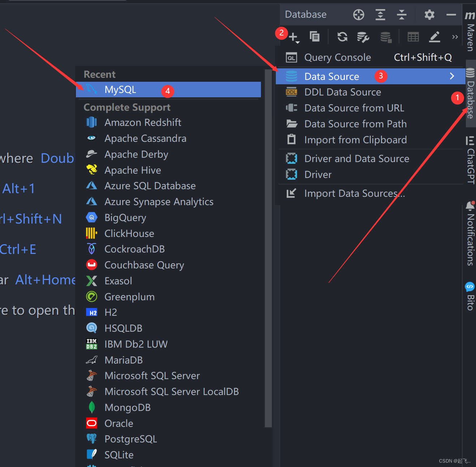
Task: Choose BigQuery data source
Action: (x=168, y=218)
